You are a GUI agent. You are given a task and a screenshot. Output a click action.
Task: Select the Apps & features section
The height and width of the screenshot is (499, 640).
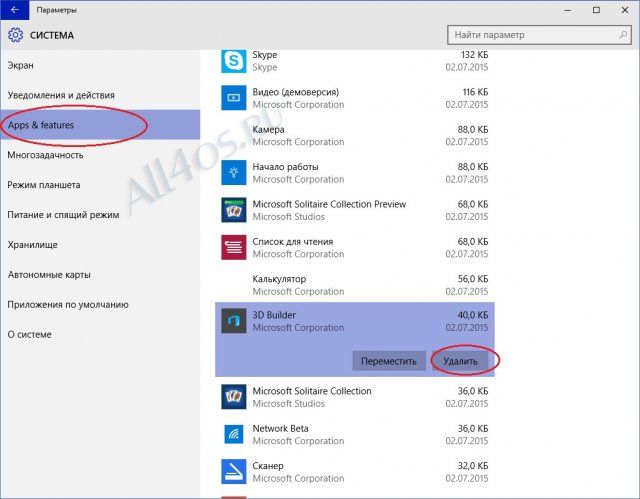tap(100, 125)
